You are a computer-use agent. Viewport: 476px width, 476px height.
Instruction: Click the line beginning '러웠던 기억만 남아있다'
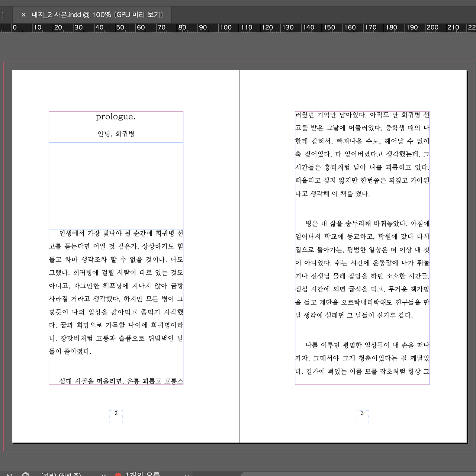(x=362, y=115)
